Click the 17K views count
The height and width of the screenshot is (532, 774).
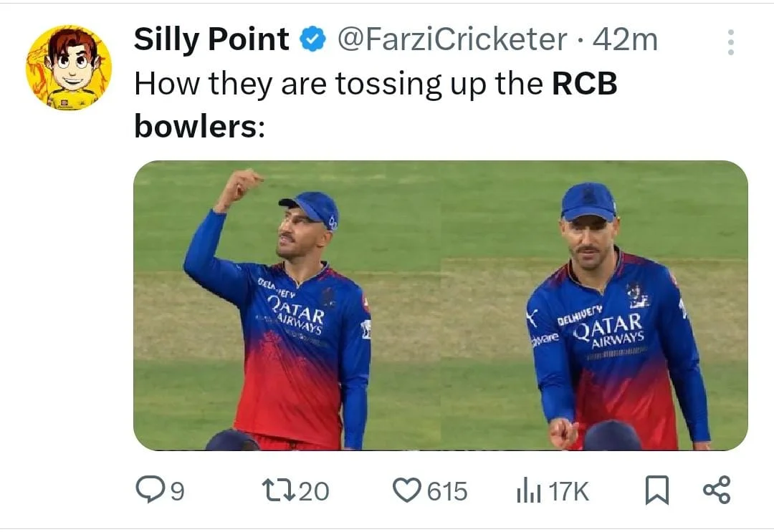(569, 491)
